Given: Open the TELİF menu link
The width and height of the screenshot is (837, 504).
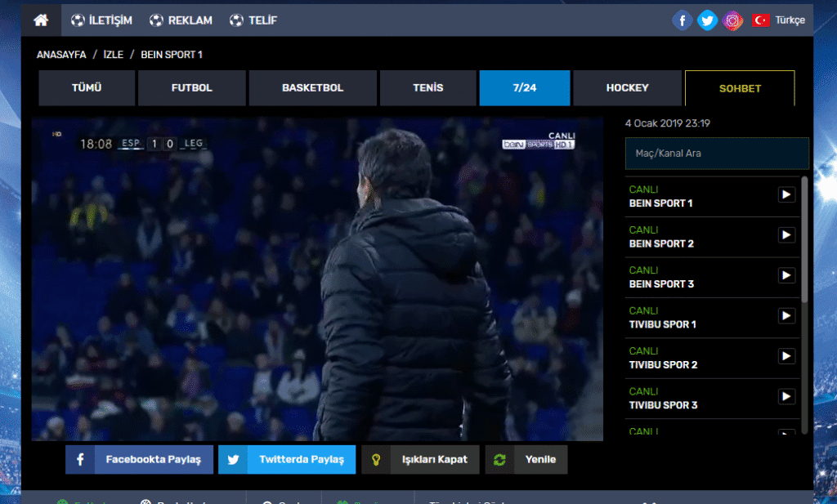Looking at the screenshot, I should pyautogui.click(x=253, y=20).
